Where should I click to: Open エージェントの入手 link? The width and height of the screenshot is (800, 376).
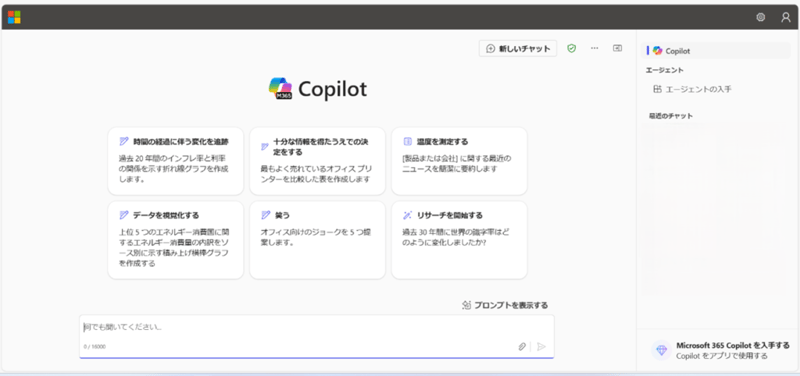(698, 89)
